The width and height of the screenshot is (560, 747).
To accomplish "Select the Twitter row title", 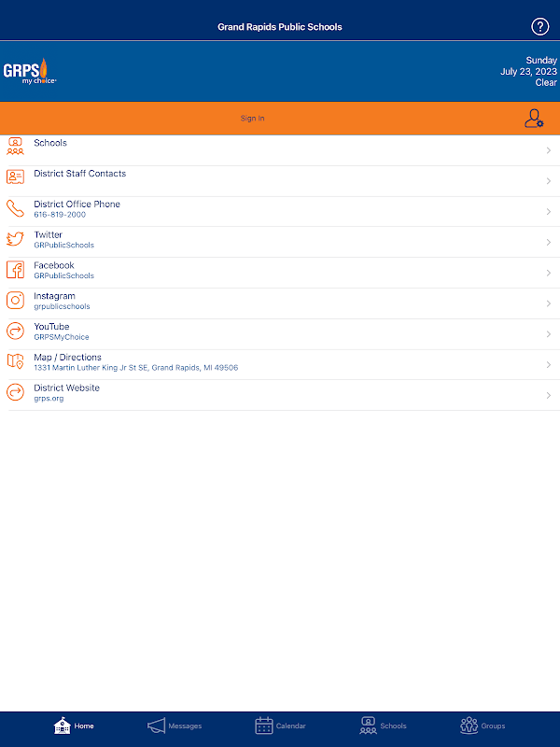I will point(48,234).
